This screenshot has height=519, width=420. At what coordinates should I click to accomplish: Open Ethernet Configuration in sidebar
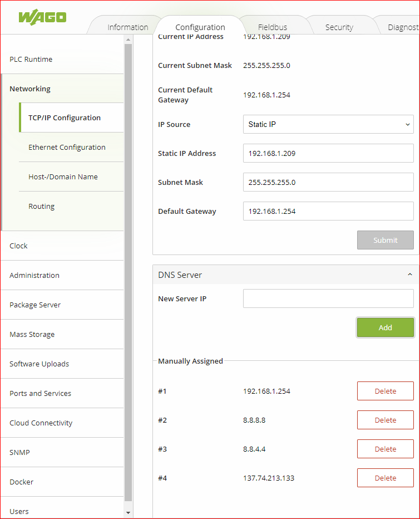67,147
